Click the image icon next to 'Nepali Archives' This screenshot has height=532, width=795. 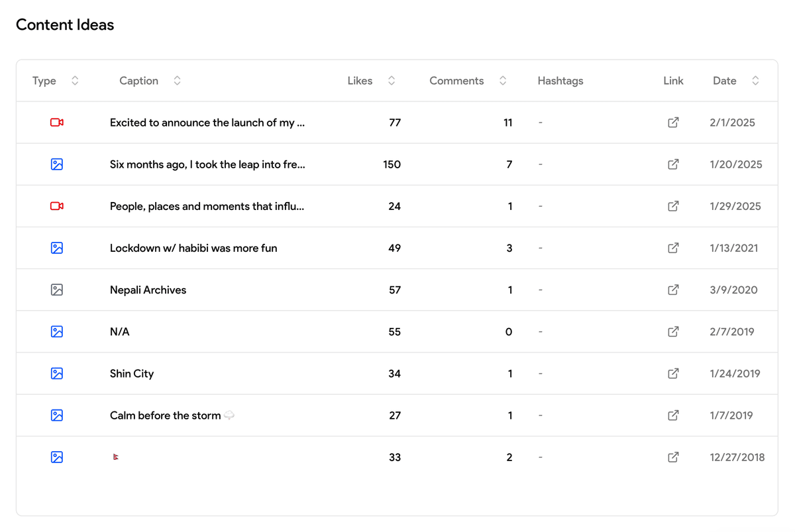(x=56, y=290)
